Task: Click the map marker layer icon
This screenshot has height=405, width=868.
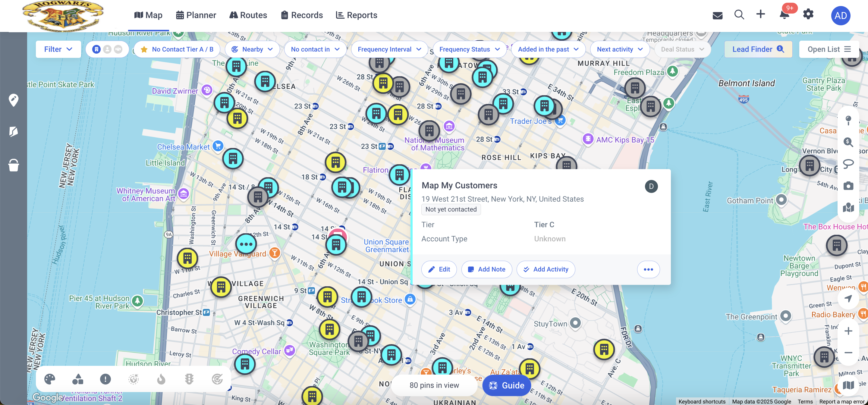Action: tap(848, 208)
